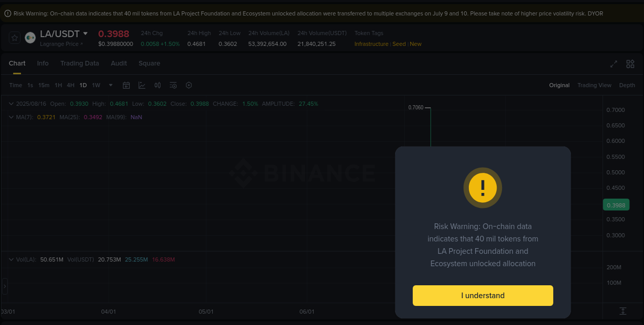Image resolution: width=644 pixels, height=325 pixels.
Task: Click the chart settings gear icon
Action: pos(189,85)
